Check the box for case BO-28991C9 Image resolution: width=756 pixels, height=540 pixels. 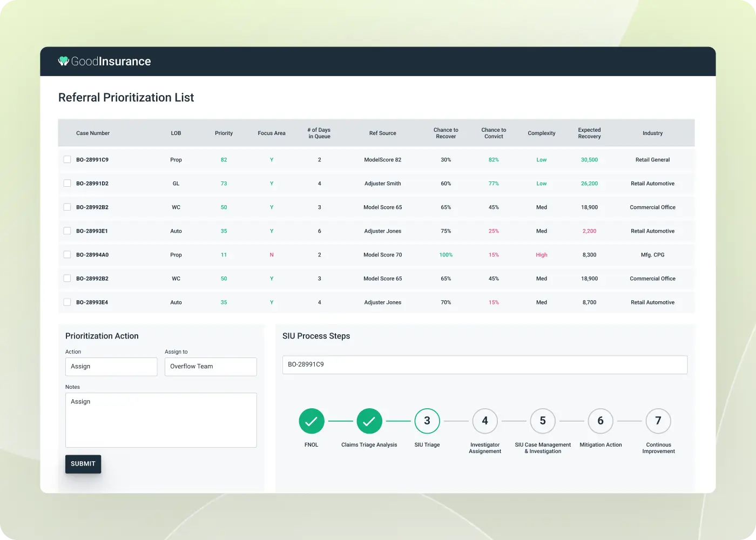67,160
